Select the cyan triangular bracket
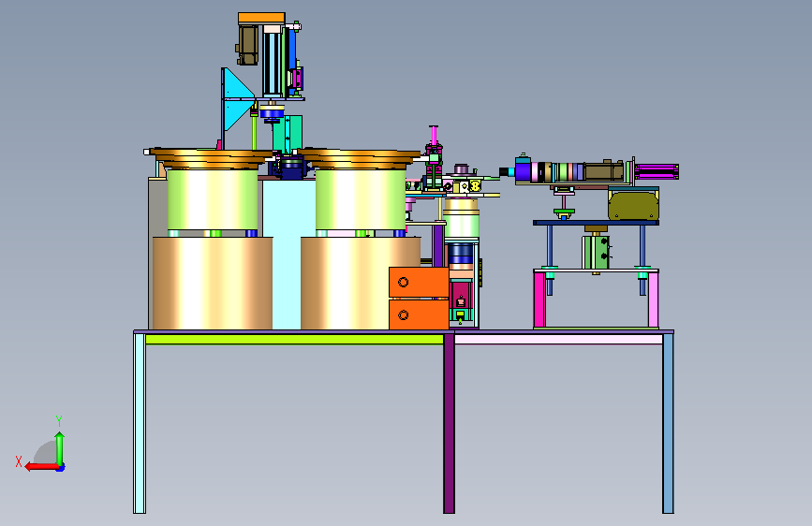Viewport: 812px width, 526px height. [x=237, y=98]
